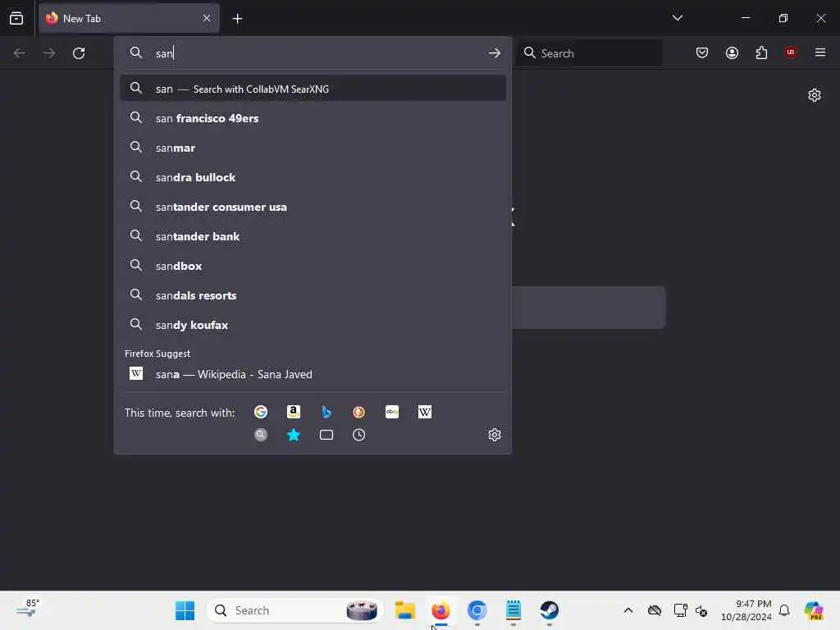Open File Explorer from the taskbar
840x630 pixels.
point(405,610)
